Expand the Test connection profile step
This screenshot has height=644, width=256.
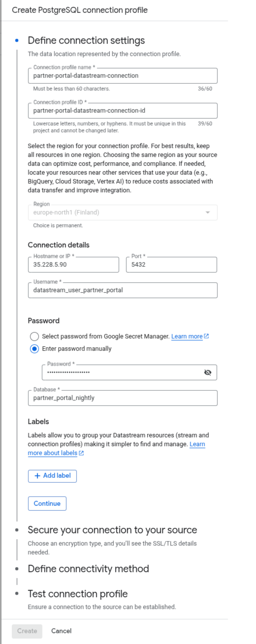pos(78,594)
